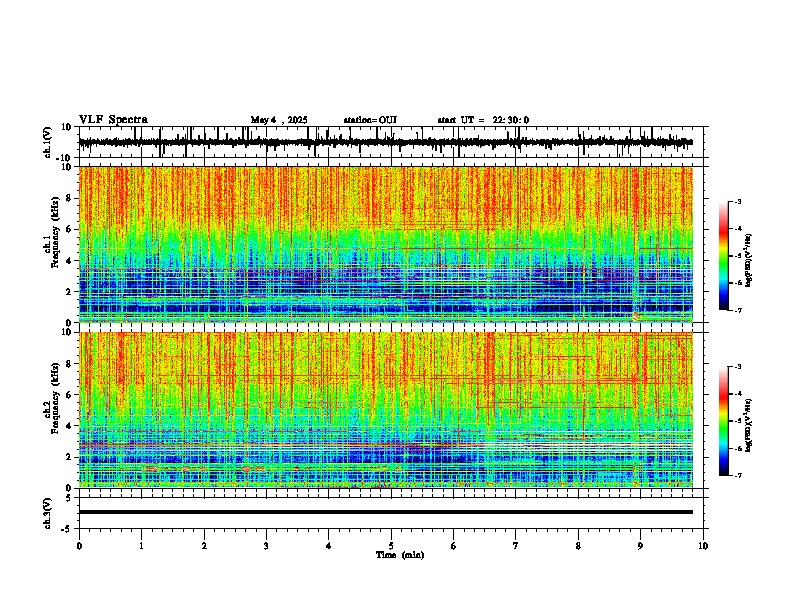The width and height of the screenshot is (792, 612).
Task: Click time axis tick label "5" below ch.3 panel
Action: click(x=391, y=546)
